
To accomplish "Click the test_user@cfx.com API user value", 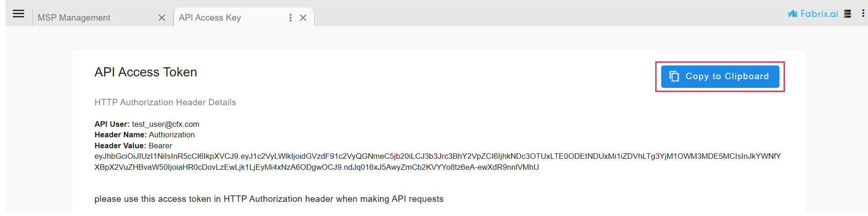I will coord(166,124).
